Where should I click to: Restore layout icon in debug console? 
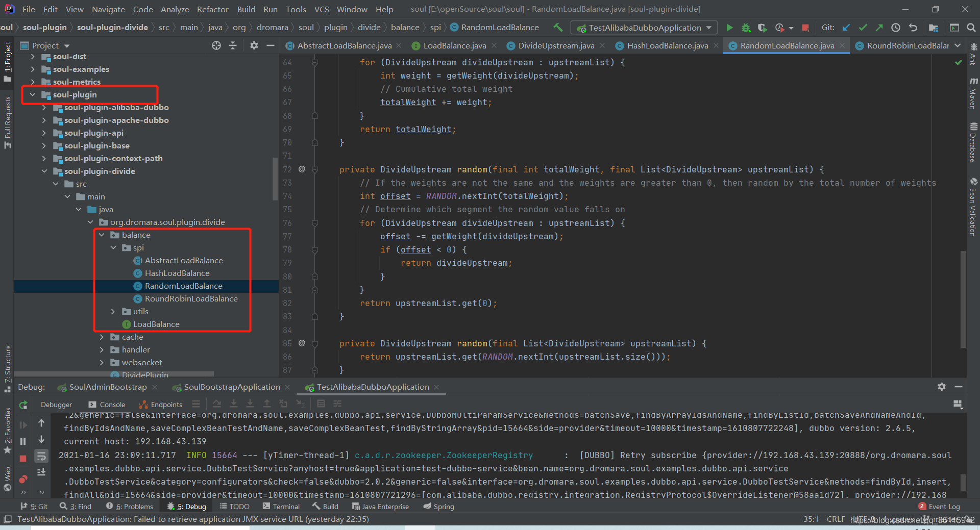coord(958,404)
